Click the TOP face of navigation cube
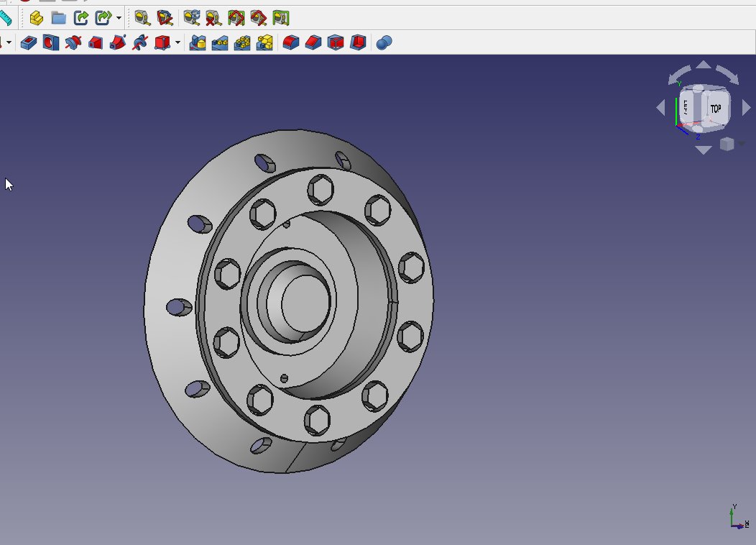The width and height of the screenshot is (756, 545). 716,109
